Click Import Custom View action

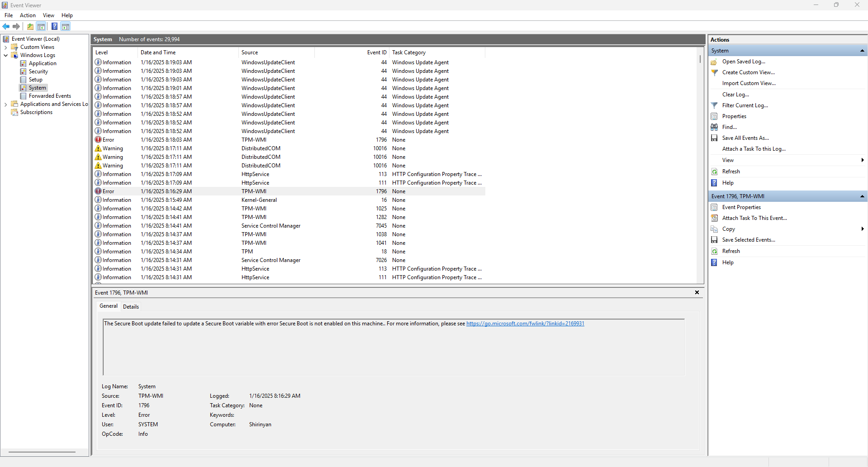coord(749,83)
